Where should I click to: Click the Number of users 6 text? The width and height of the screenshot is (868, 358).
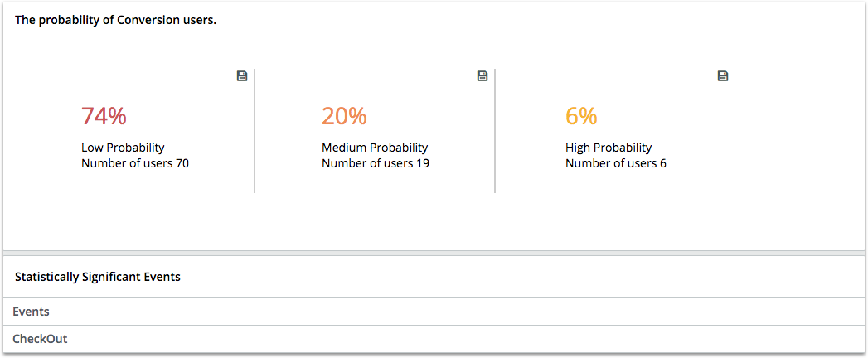[616, 163]
